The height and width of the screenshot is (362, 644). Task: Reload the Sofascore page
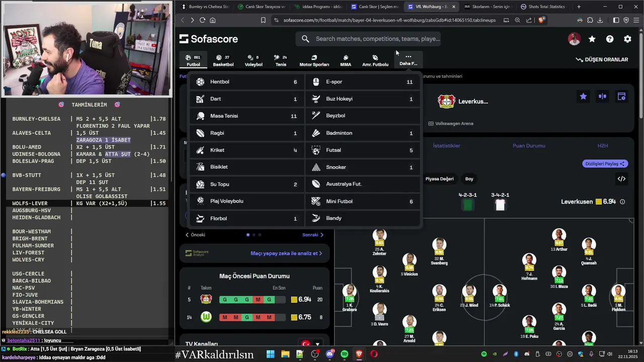click(202, 20)
